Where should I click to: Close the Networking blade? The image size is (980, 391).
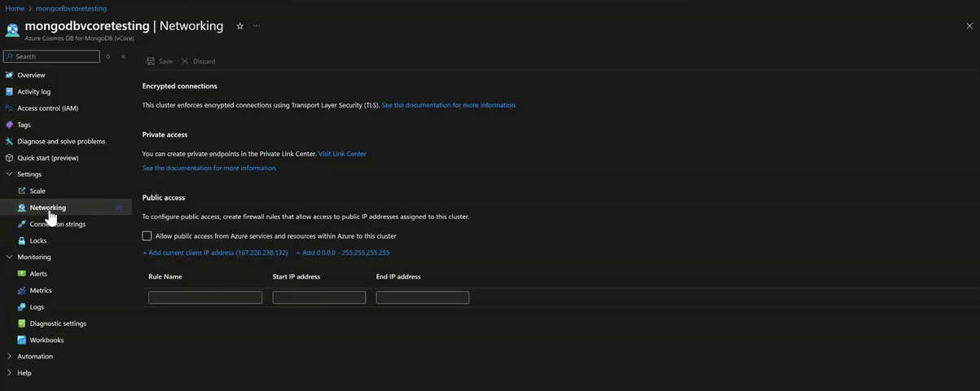pyautogui.click(x=969, y=26)
